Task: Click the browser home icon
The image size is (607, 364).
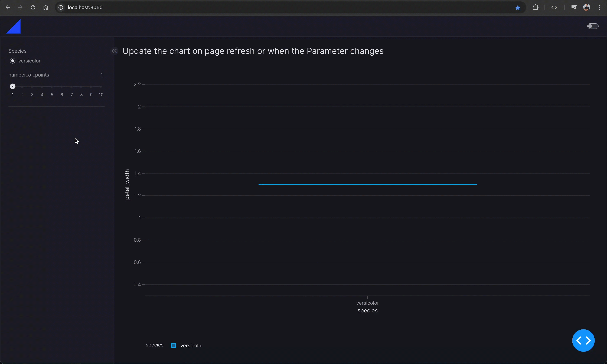Action: click(46, 7)
